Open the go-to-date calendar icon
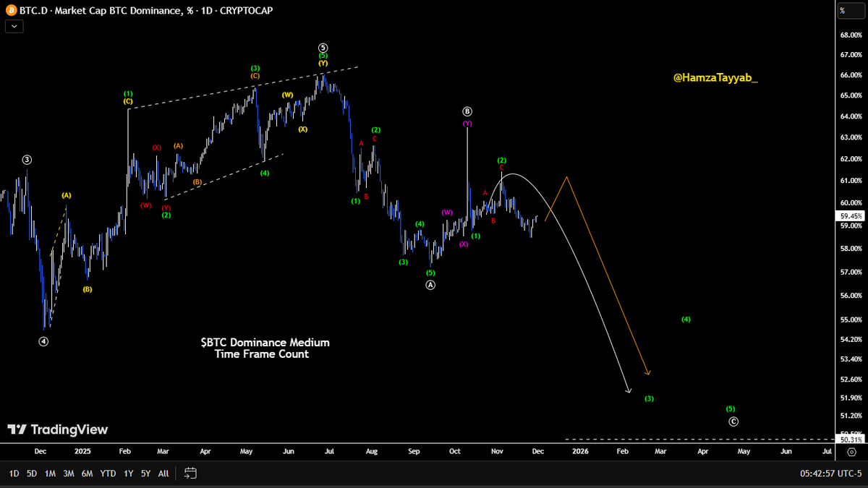This screenshot has height=488, width=868. [x=191, y=474]
